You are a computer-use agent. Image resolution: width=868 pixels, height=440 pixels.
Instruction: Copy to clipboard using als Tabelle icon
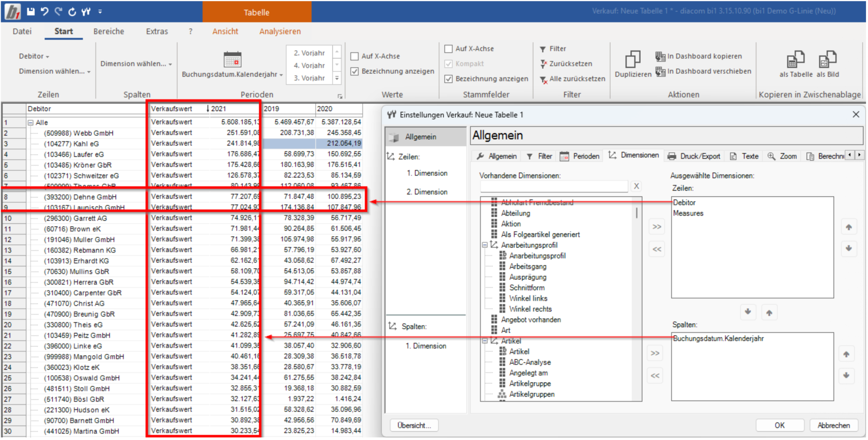(796, 59)
